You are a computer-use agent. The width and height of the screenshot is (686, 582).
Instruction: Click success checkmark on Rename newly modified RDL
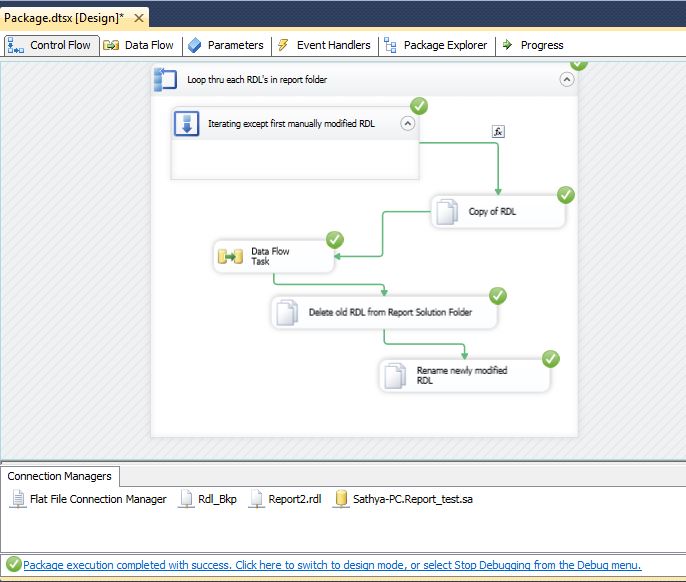pyautogui.click(x=551, y=359)
